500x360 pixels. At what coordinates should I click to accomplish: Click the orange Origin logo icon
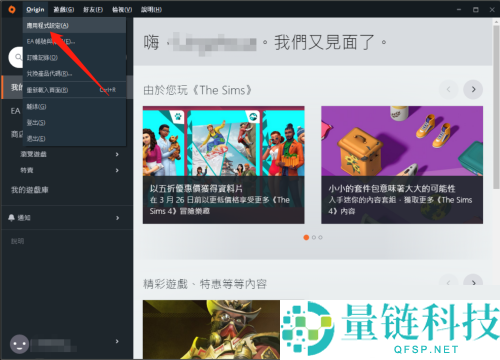[x=12, y=9]
